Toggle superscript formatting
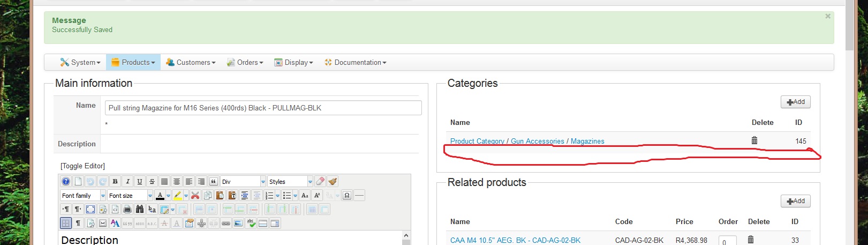868x245 pixels. click(x=317, y=196)
